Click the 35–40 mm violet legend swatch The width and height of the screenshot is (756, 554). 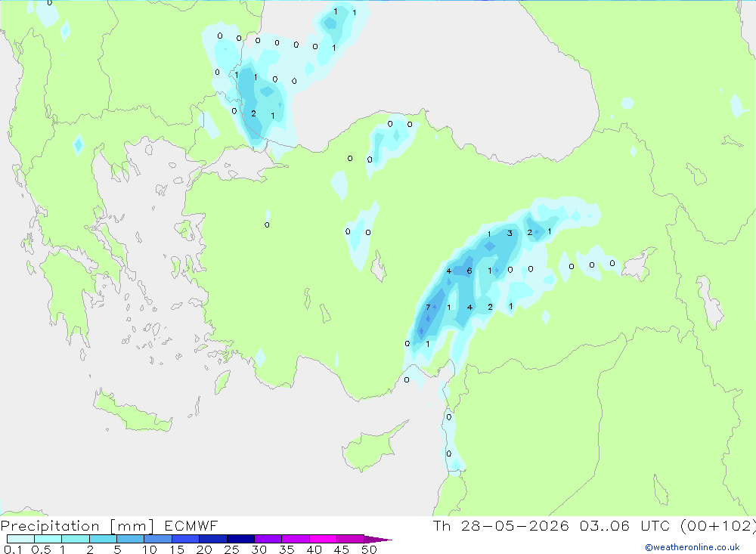pyautogui.click(x=296, y=539)
